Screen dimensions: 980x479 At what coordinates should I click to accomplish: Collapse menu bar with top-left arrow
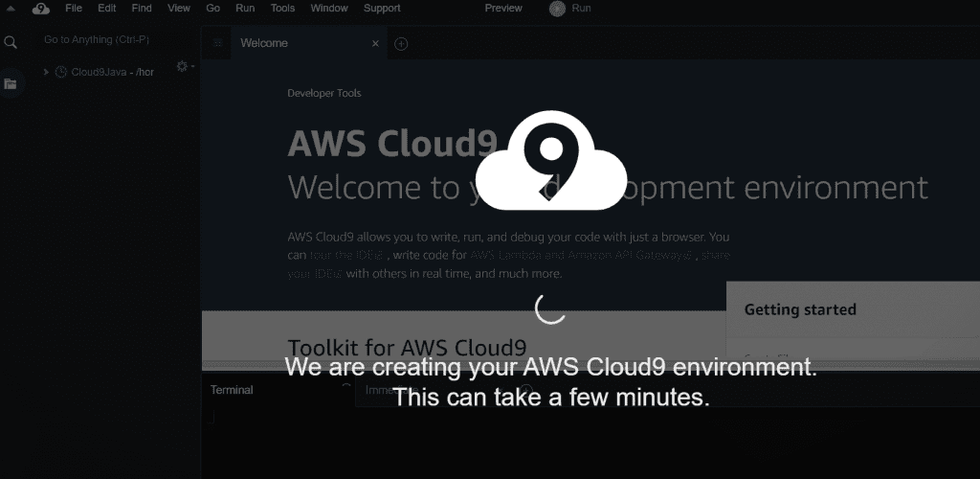tap(11, 9)
